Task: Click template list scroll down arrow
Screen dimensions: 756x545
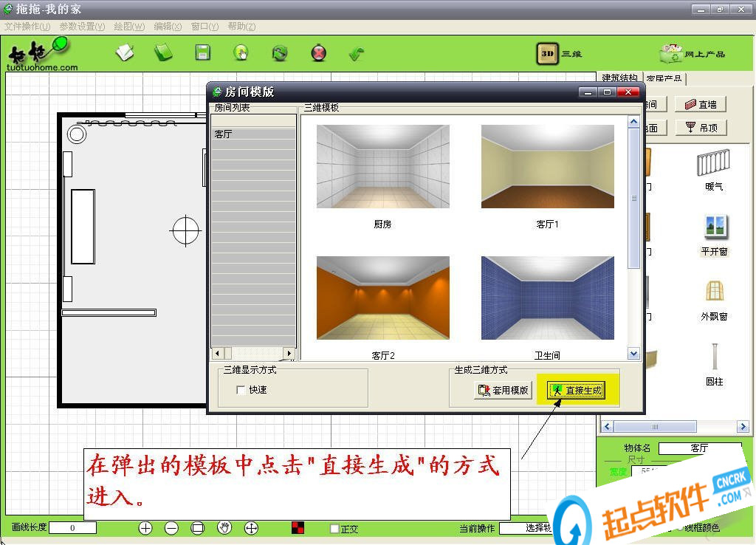Action: tap(633, 354)
